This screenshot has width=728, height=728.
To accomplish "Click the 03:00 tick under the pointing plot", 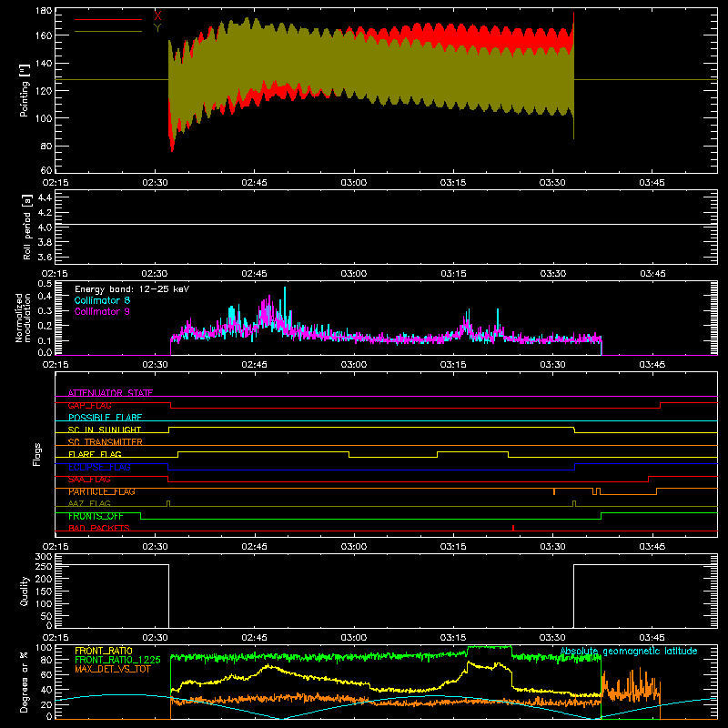I will [x=354, y=183].
